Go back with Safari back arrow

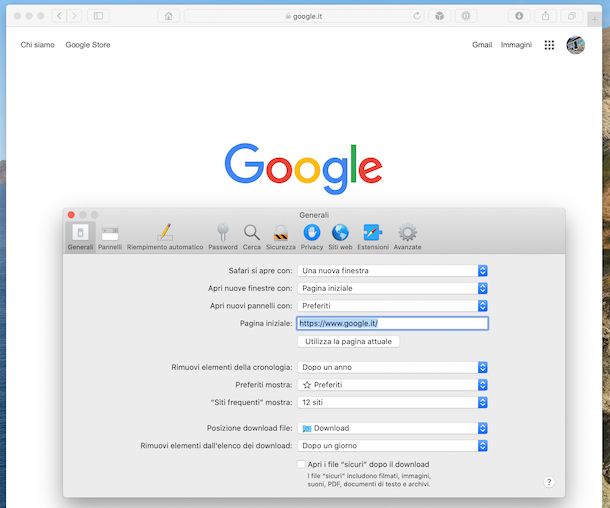point(59,16)
